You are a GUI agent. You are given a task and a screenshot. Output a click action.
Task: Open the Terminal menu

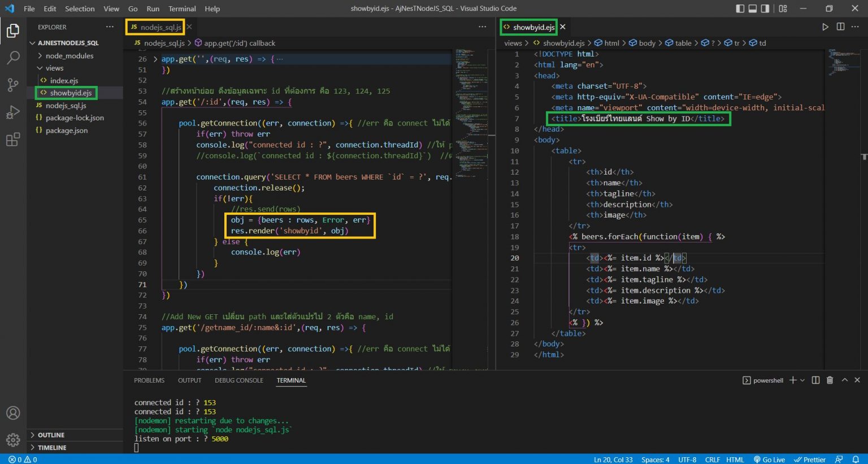(182, 8)
